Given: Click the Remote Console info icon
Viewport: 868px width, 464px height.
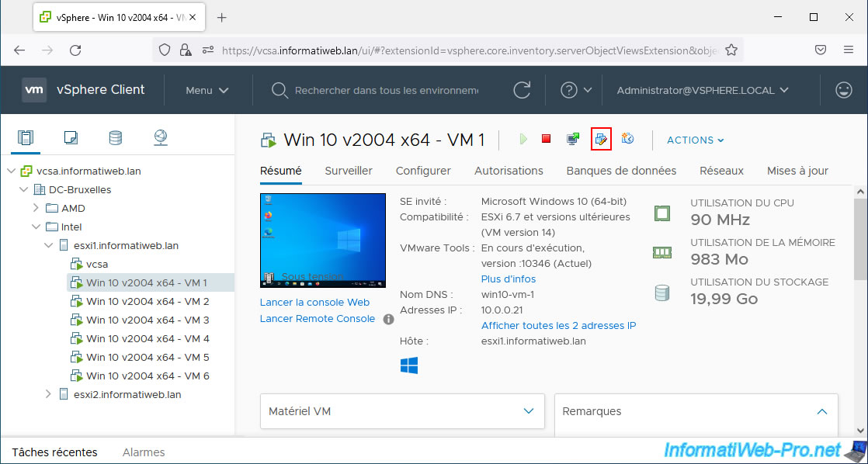Looking at the screenshot, I should pyautogui.click(x=389, y=319).
